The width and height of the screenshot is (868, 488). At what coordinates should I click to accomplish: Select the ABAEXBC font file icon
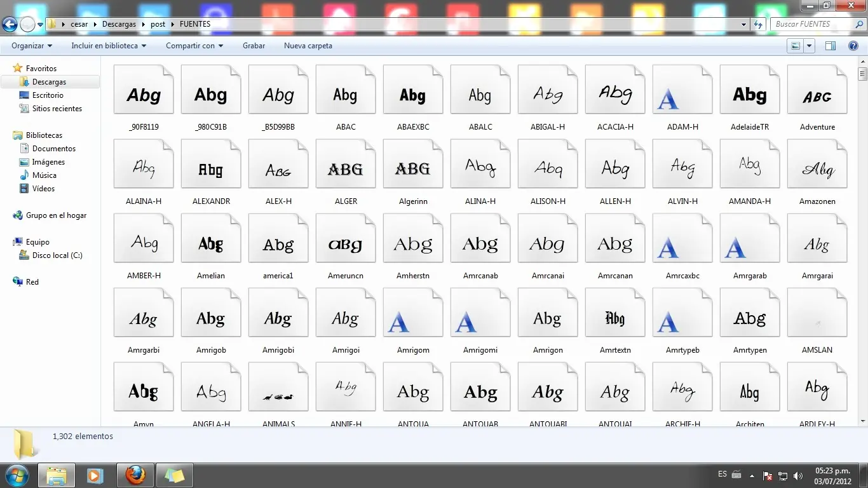pyautogui.click(x=413, y=90)
